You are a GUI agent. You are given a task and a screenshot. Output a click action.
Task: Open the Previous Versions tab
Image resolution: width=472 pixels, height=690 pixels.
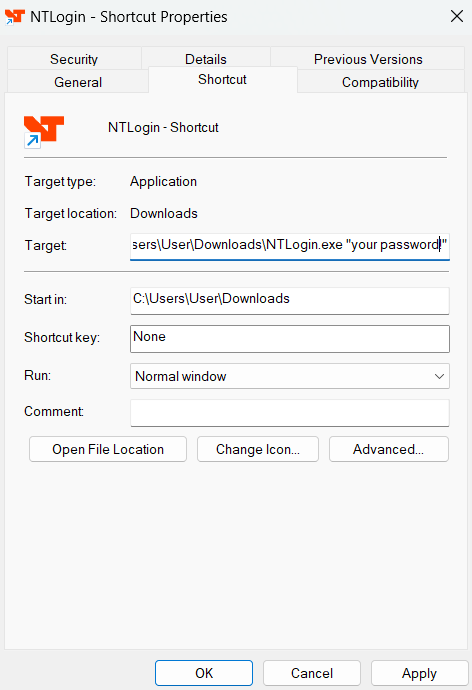click(x=368, y=59)
